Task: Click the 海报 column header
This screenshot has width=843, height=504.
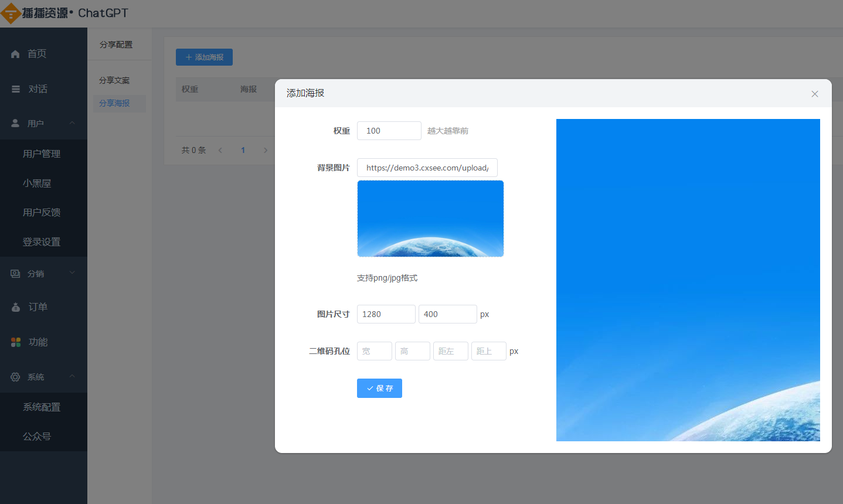Action: click(249, 90)
